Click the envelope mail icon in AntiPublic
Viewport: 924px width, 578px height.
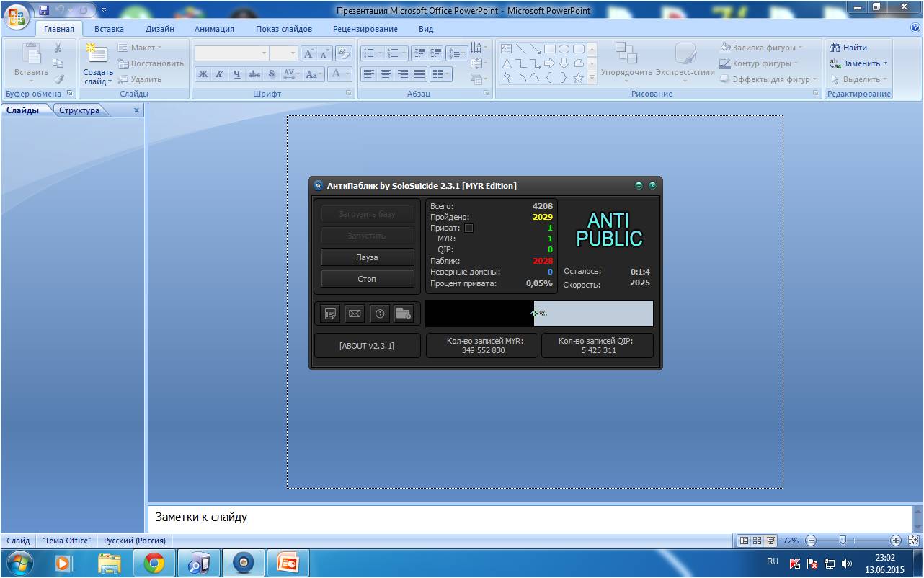point(355,314)
